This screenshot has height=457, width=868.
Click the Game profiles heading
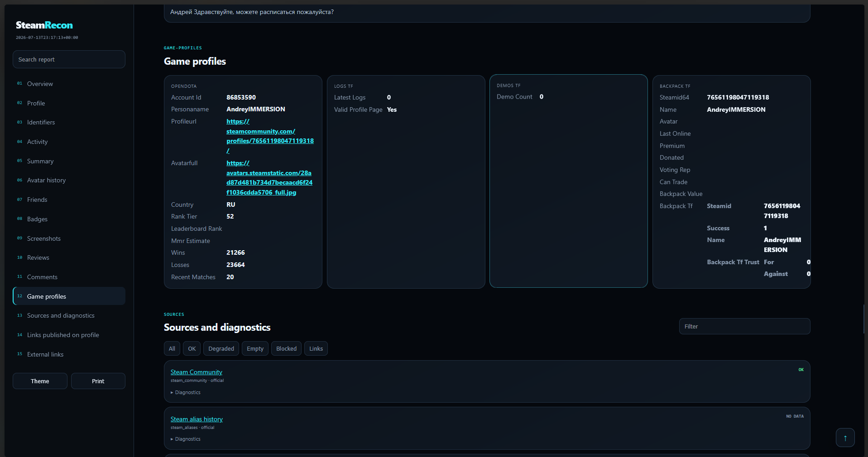[195, 61]
